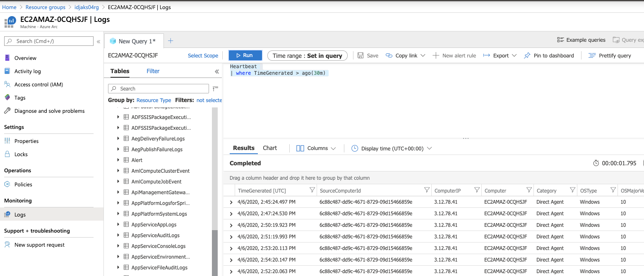Open the Columns dropdown
The width and height of the screenshot is (644, 276).
pos(316,148)
